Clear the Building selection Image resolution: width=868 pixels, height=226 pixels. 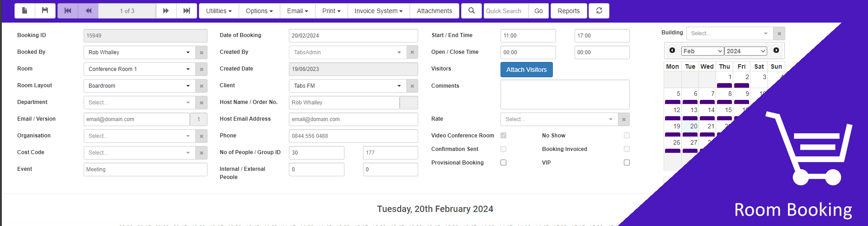[x=779, y=33]
